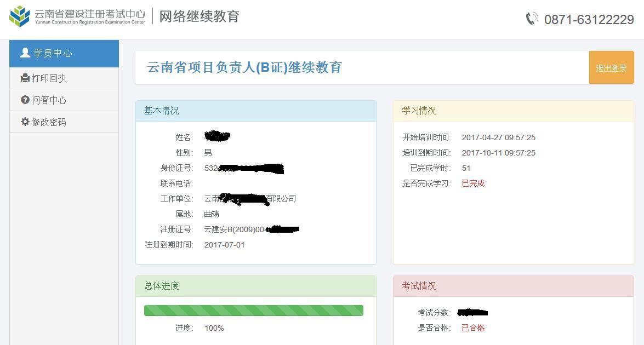
Task: Click the green overall progress bar
Action: [253, 311]
